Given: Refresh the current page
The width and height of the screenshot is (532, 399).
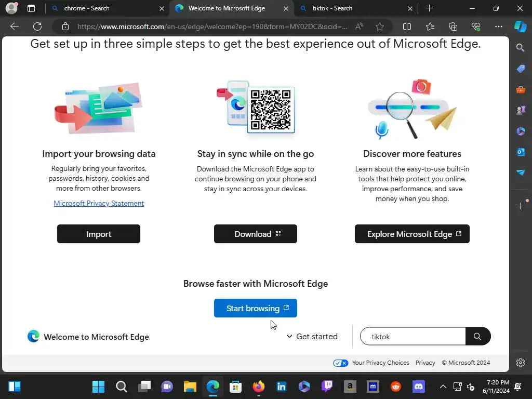Looking at the screenshot, I should pyautogui.click(x=37, y=26).
